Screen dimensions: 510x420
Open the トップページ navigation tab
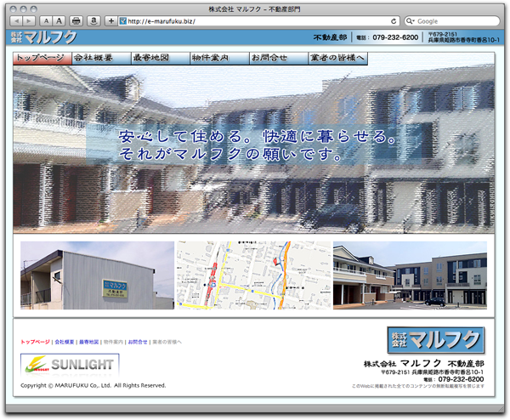[x=42, y=58]
